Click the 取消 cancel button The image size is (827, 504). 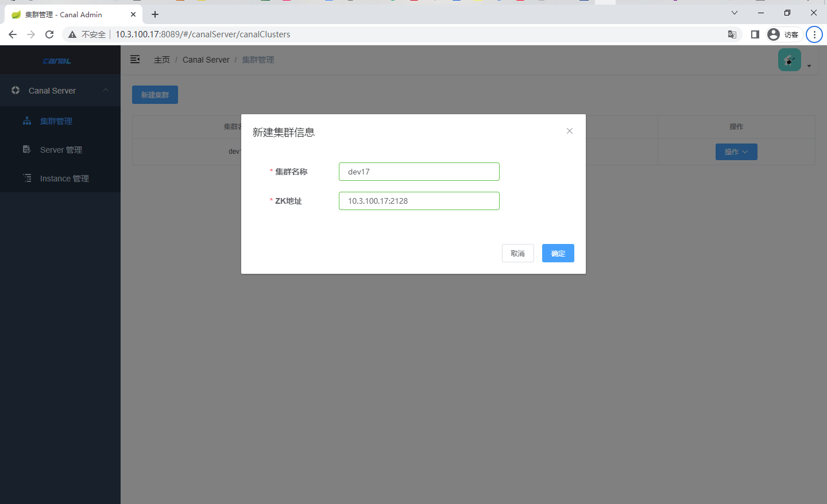(x=517, y=253)
